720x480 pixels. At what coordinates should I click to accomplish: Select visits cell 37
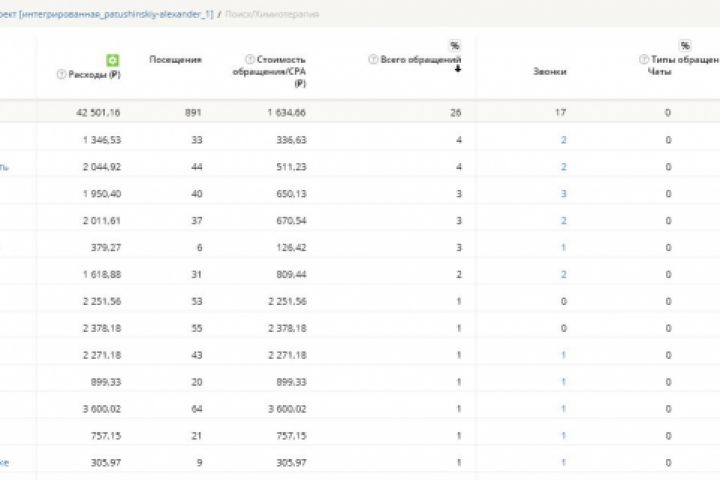197,221
